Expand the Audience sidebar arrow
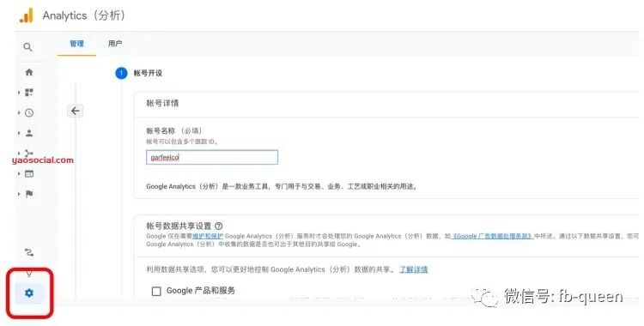 (19, 133)
